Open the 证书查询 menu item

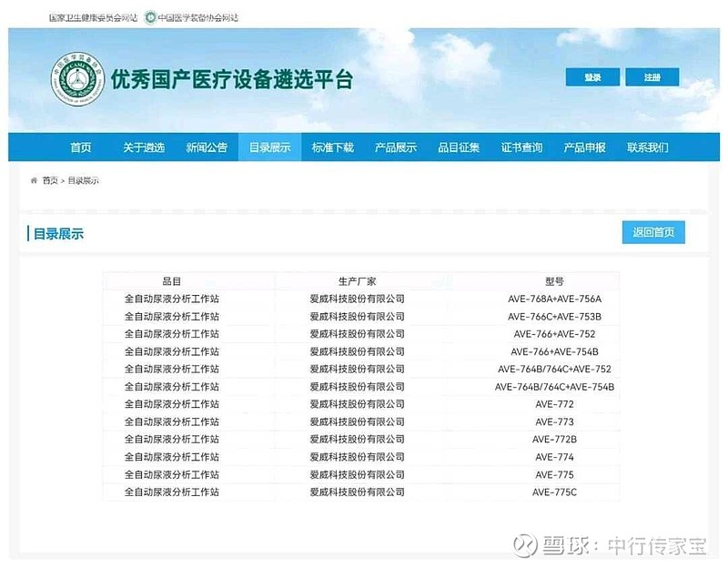tap(524, 147)
